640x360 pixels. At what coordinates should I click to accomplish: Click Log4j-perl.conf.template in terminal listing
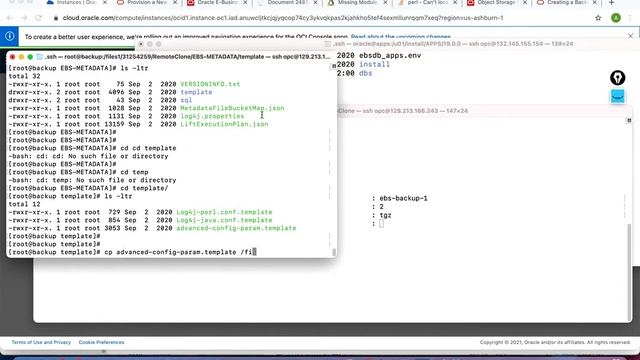click(224, 212)
